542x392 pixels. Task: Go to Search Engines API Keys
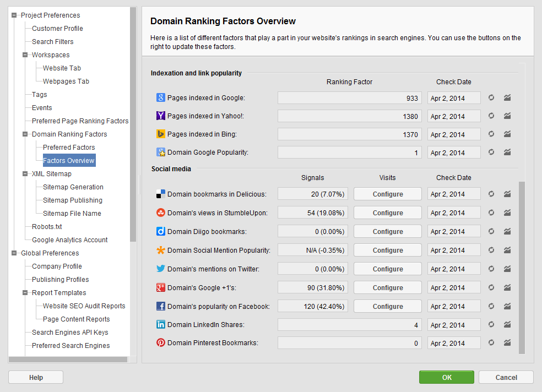(70, 333)
